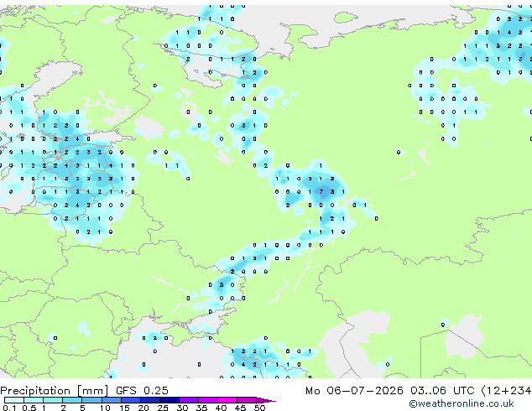The image size is (532, 411).
Task: Click the '03..06 UTC' time text
Action: pos(442,391)
